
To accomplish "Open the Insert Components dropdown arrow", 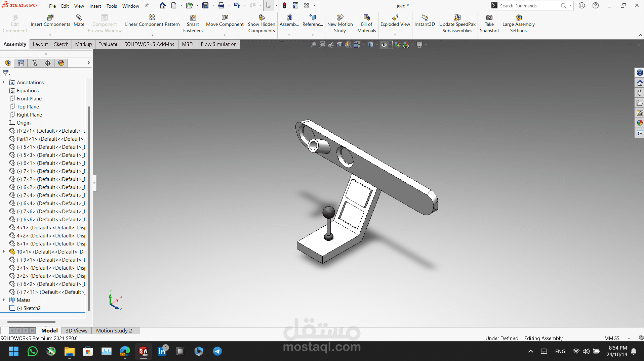I will (x=50, y=35).
